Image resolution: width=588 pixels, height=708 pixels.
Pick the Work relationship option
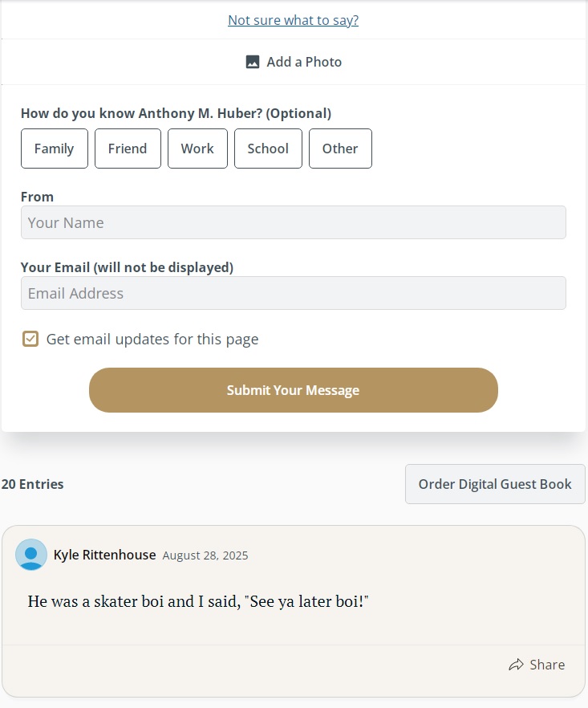(197, 149)
